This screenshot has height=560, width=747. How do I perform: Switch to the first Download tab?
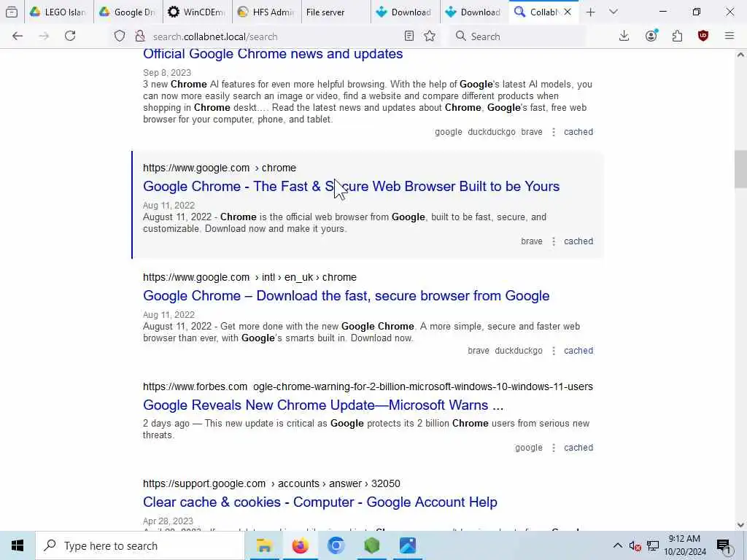click(x=405, y=12)
